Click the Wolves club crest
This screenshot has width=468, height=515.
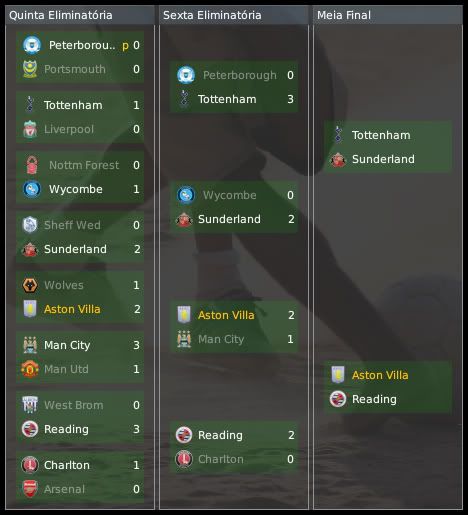[30, 285]
